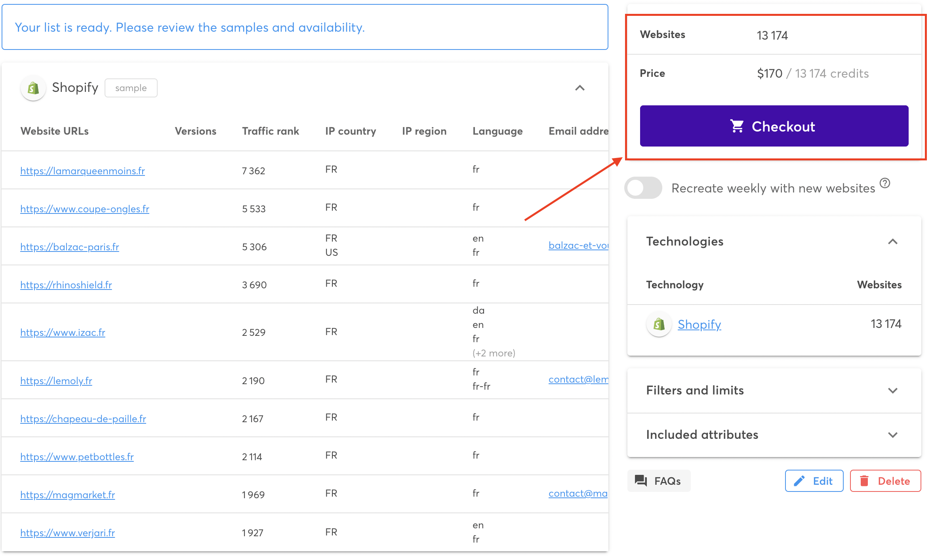Screen dimensions: 934x560
Task: Click the Website URLs column header
Action: (55, 131)
